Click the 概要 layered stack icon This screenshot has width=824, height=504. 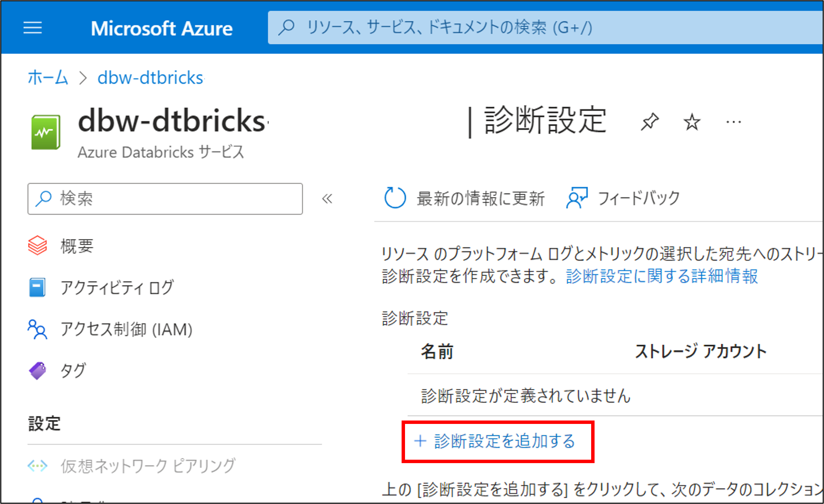tap(37, 245)
